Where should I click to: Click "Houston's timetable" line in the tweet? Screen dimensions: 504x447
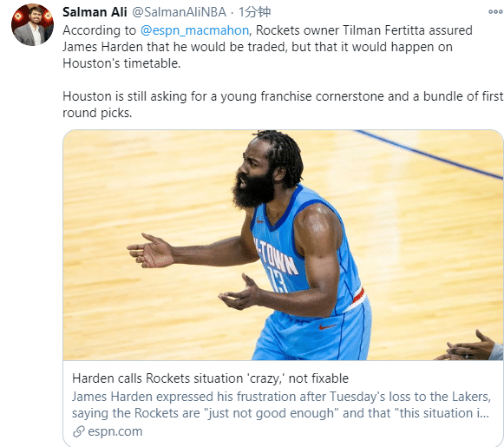point(121,63)
